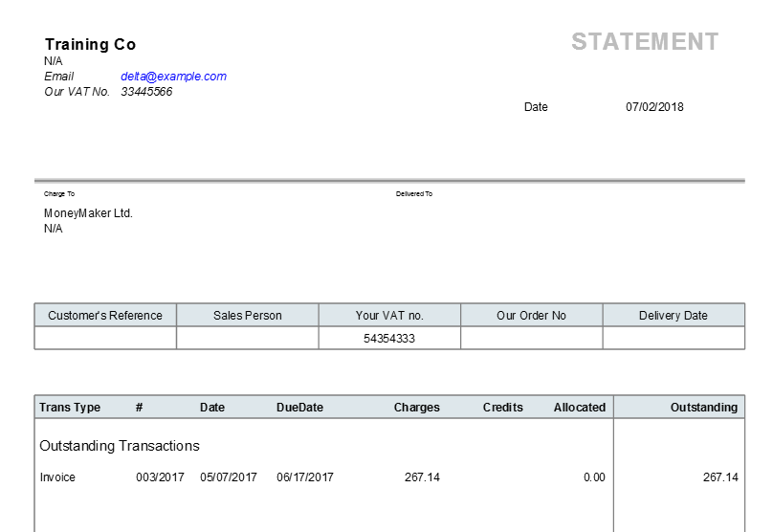The height and width of the screenshot is (532, 773).
Task: Select the invoice due date 06/17/2017
Action: click(305, 477)
